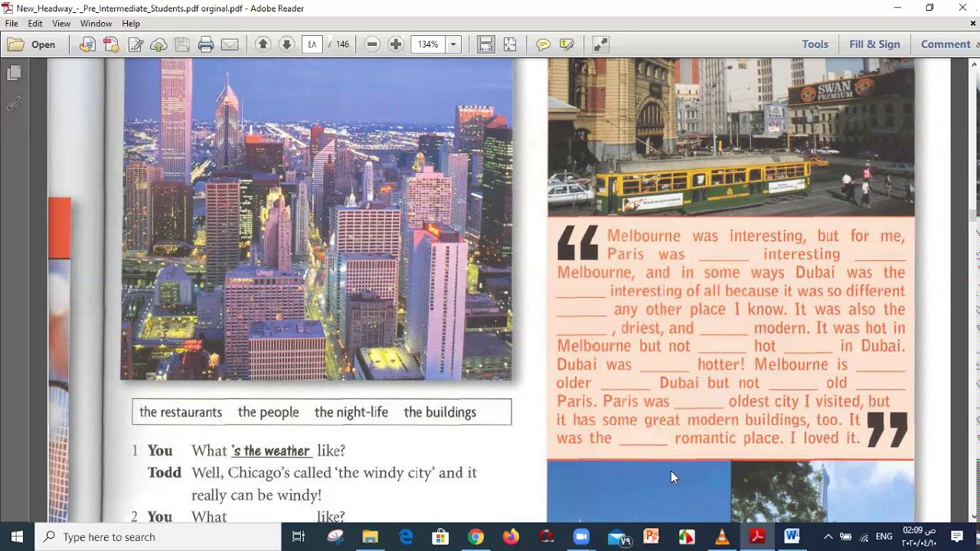This screenshot has width=980, height=551.
Task: Open the zoom level dropdown arrow
Action: coord(453,44)
